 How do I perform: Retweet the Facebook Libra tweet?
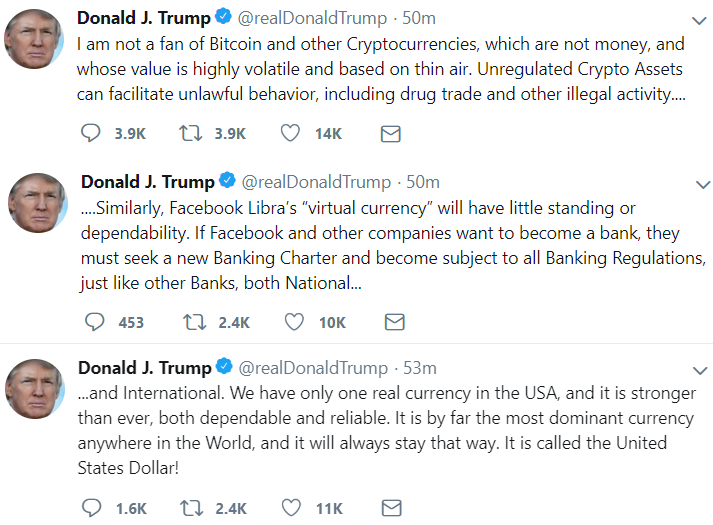coord(195,322)
